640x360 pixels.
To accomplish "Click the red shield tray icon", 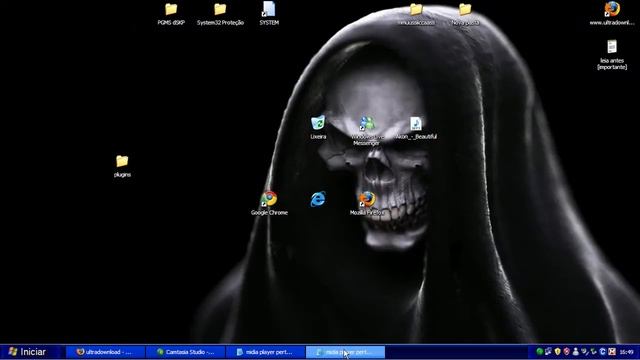I will click(x=567, y=351).
